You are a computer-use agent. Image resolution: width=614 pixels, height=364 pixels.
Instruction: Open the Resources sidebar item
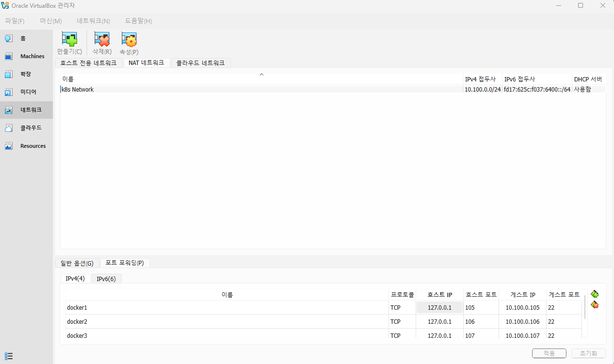coord(26,146)
